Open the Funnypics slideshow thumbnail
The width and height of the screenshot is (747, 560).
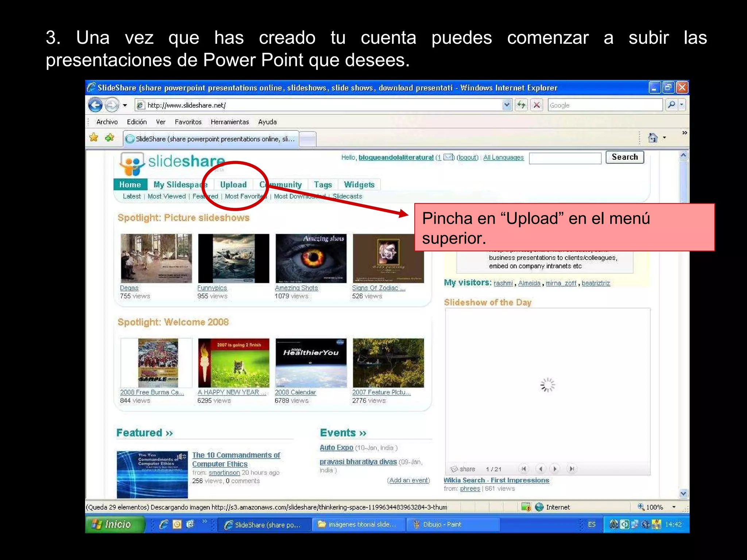[x=234, y=258]
